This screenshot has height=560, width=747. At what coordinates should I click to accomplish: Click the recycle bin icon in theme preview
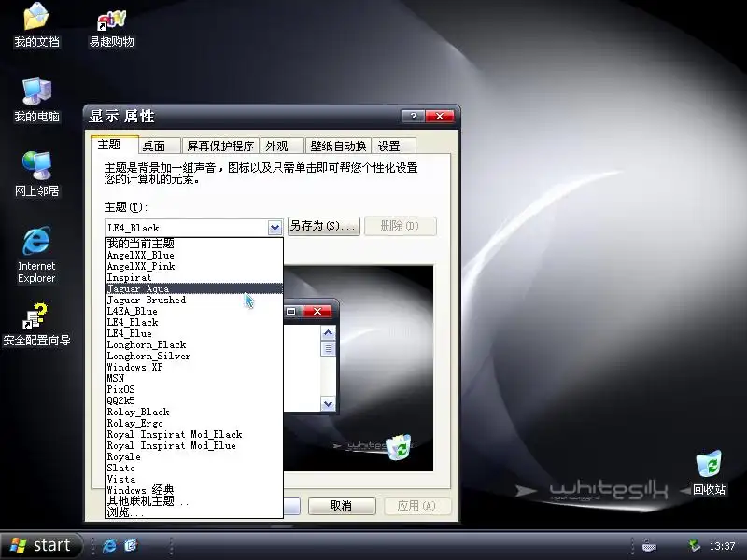coord(399,447)
